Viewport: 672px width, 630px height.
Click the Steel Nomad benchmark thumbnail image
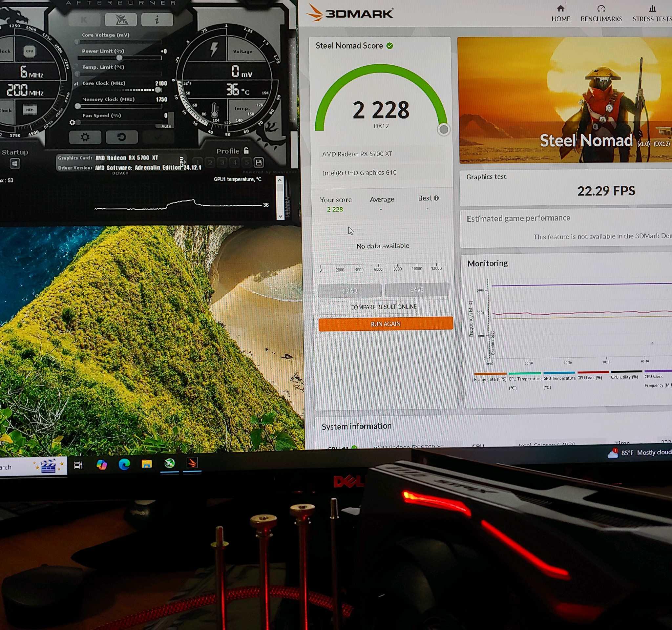(x=565, y=100)
